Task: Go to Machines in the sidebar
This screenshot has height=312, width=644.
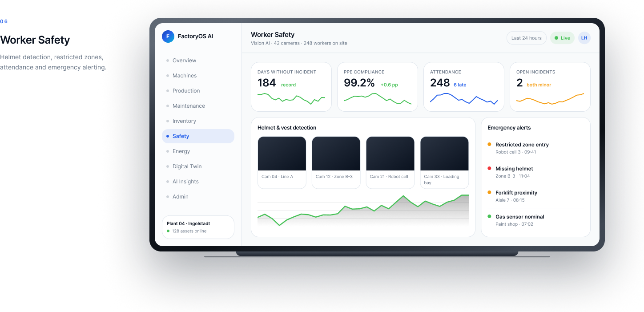Action: (198, 76)
